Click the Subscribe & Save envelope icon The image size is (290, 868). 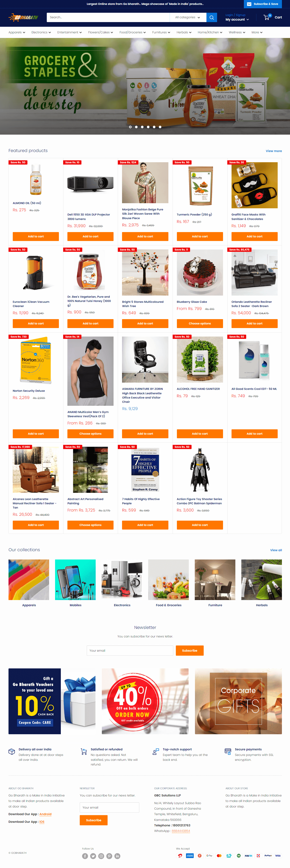[249, 4]
